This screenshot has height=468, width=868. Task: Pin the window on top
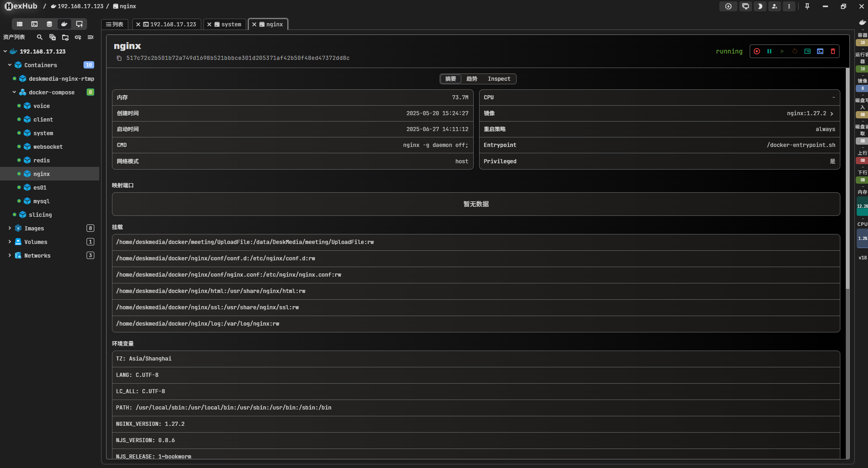click(807, 6)
